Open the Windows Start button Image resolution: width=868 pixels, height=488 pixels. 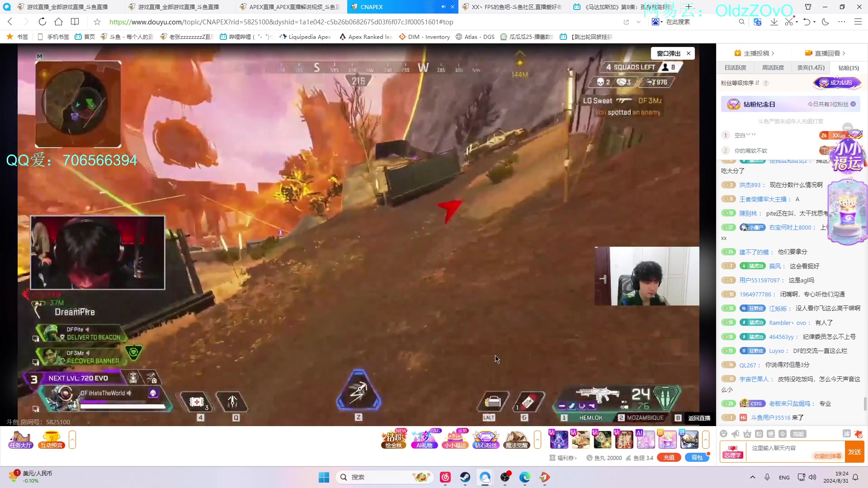tap(324, 477)
